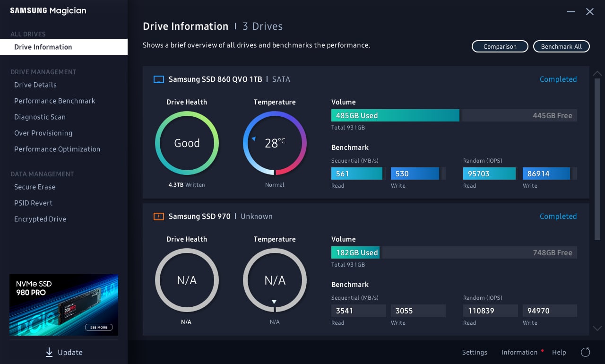Open Encrypted Drive settings

[40, 219]
